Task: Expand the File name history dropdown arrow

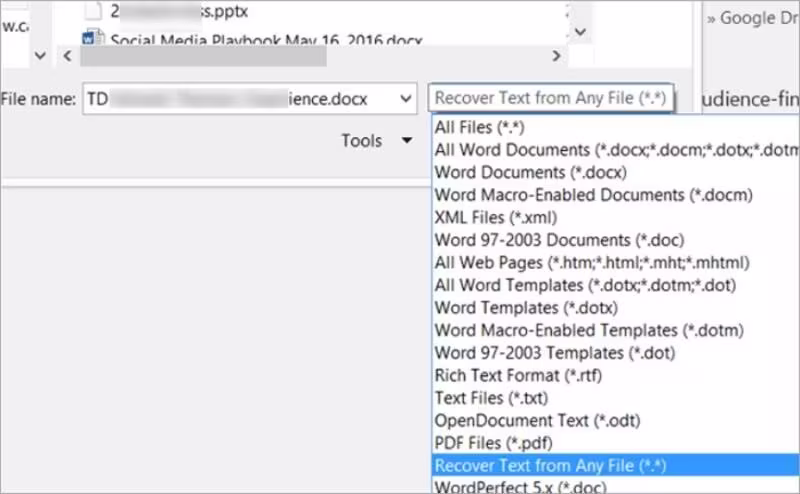Action: (x=406, y=98)
